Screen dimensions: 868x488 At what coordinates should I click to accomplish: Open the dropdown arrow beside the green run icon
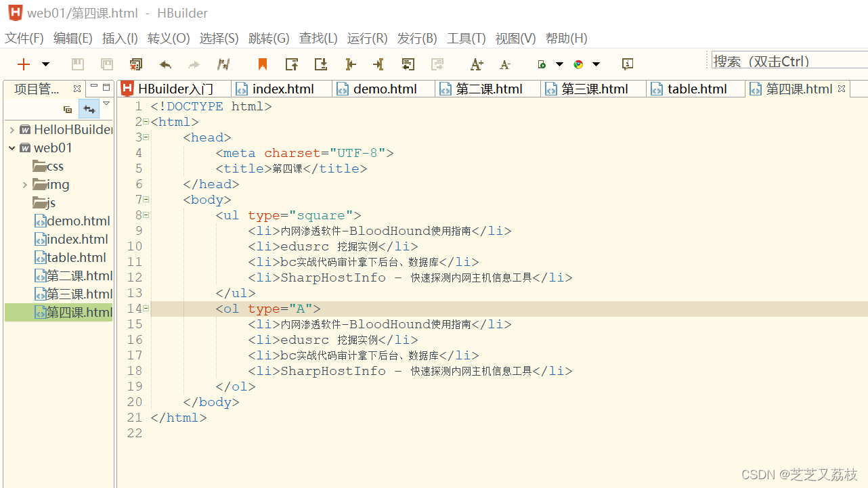[559, 64]
